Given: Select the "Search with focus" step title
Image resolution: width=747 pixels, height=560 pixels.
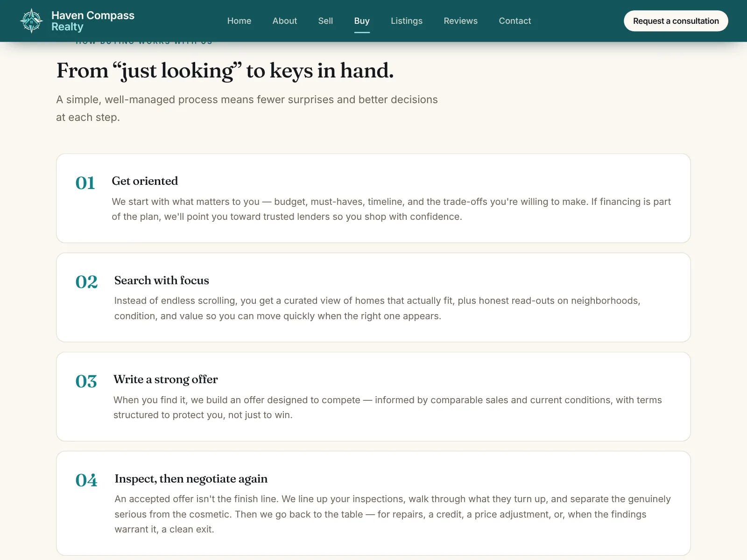Looking at the screenshot, I should pos(162,280).
